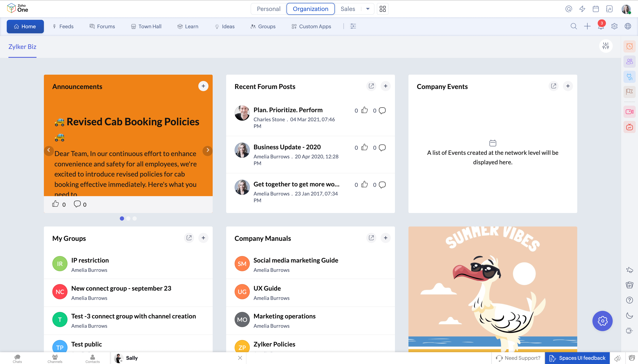
Task: Toggle night mode moon icon
Action: [x=629, y=315]
